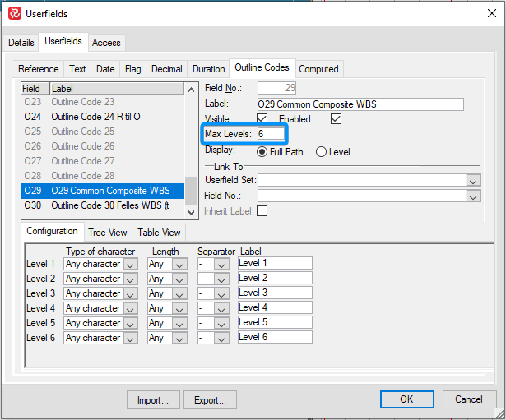Screen dimensions: 506x420
Task: Select the Full Path display option
Action: tap(262, 151)
